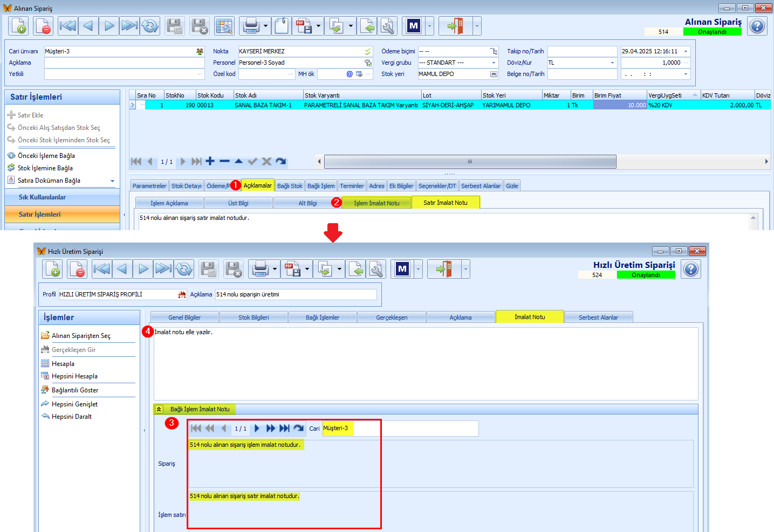Image resolution: width=774 pixels, height=532 pixels.
Task: Click refresh icon in Hızlı Üretim Siparişi toolbar
Action: [184, 269]
